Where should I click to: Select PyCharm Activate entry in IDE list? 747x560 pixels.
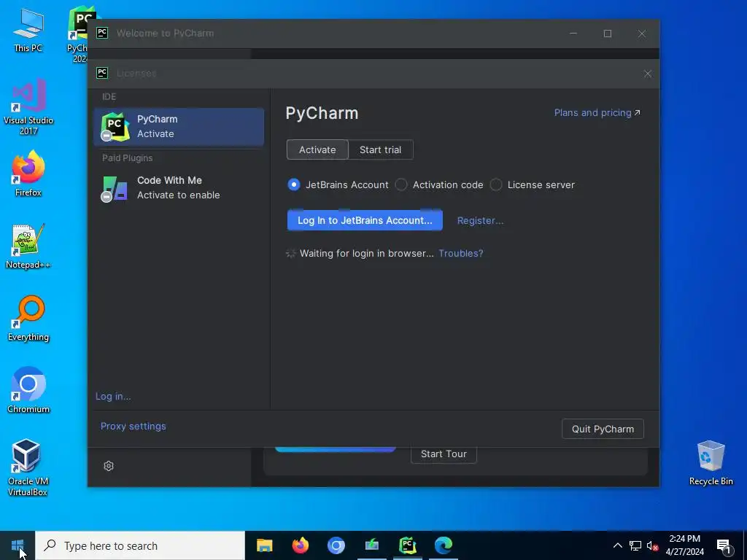179,127
